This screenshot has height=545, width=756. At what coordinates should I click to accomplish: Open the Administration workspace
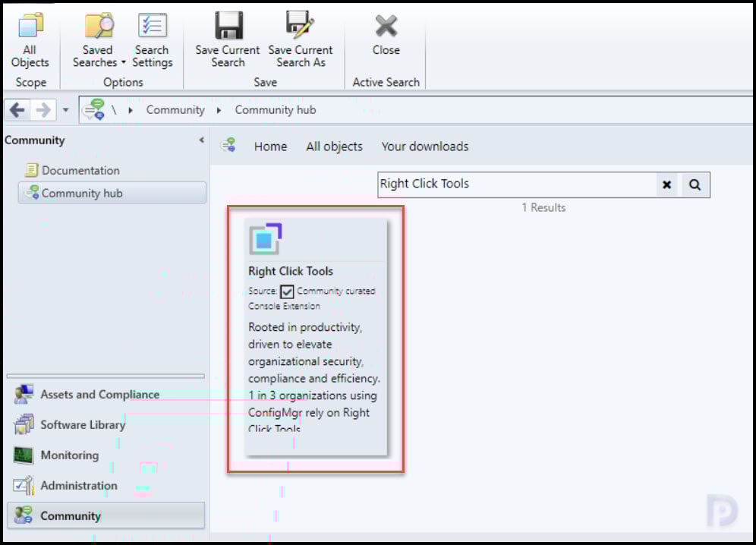79,486
